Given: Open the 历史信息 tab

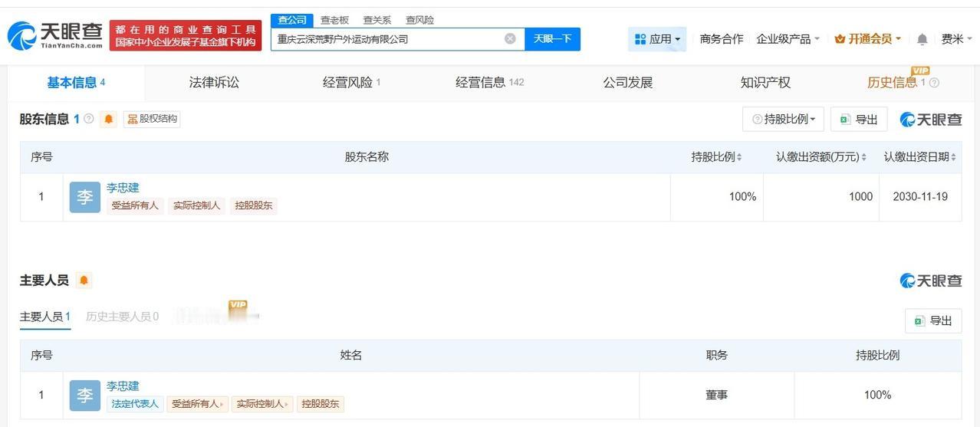Looking at the screenshot, I should (x=896, y=83).
